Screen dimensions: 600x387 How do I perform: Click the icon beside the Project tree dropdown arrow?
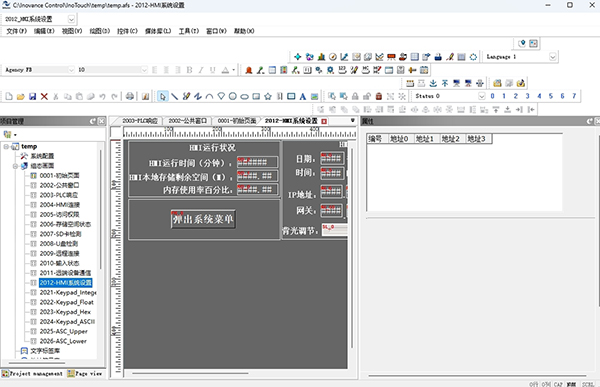pos(7,134)
